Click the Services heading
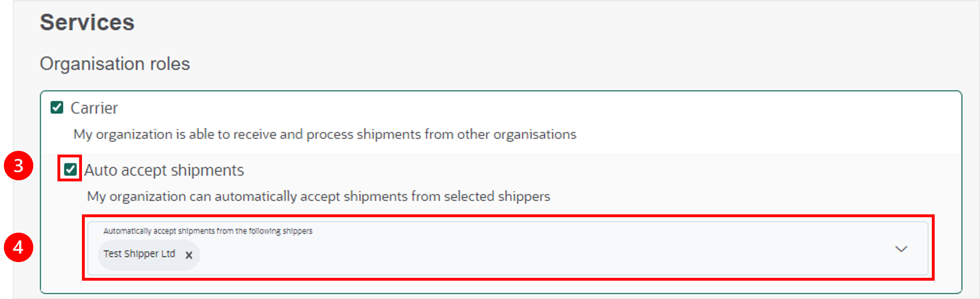Viewport: 980px width, 299px height. pyautogui.click(x=87, y=22)
